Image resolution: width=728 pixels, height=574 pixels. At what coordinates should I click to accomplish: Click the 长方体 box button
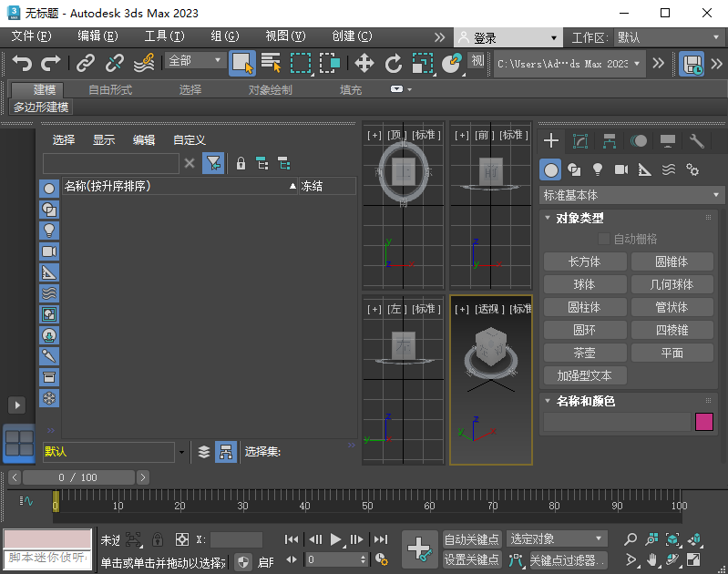pos(584,261)
